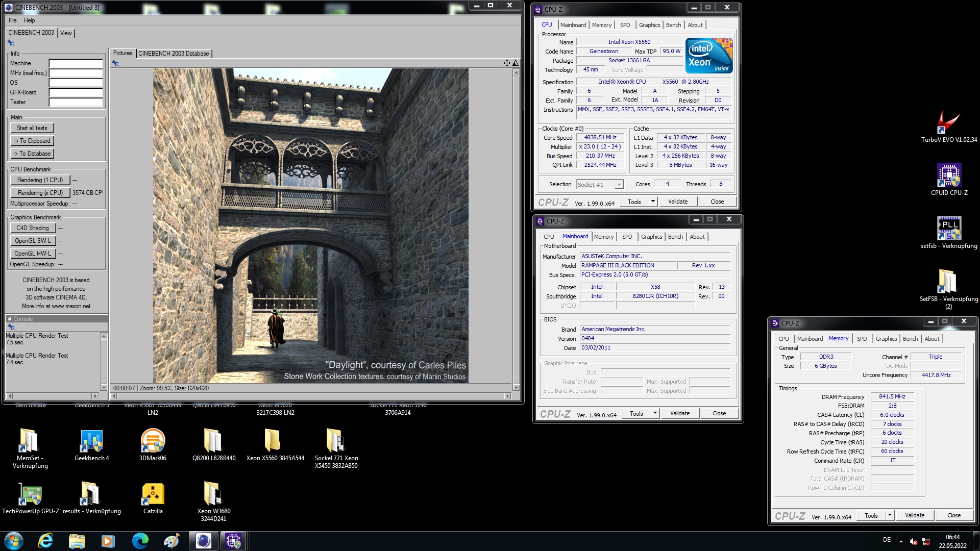This screenshot has width=980, height=551.
Task: Open the File menu in CINEBENCH
Action: [x=13, y=20]
